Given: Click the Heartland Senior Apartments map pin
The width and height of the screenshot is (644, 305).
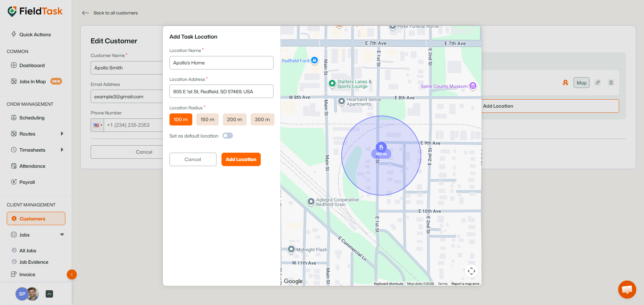Looking at the screenshot, I should 342,101.
